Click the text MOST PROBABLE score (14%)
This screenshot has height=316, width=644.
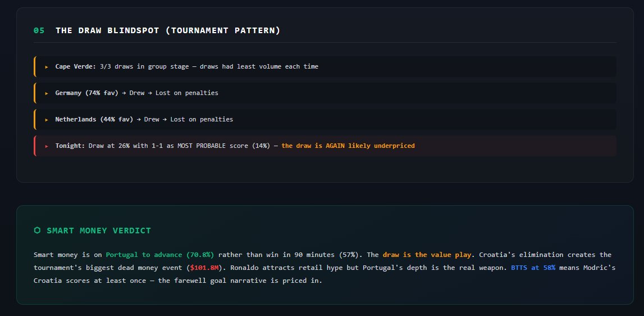point(224,145)
